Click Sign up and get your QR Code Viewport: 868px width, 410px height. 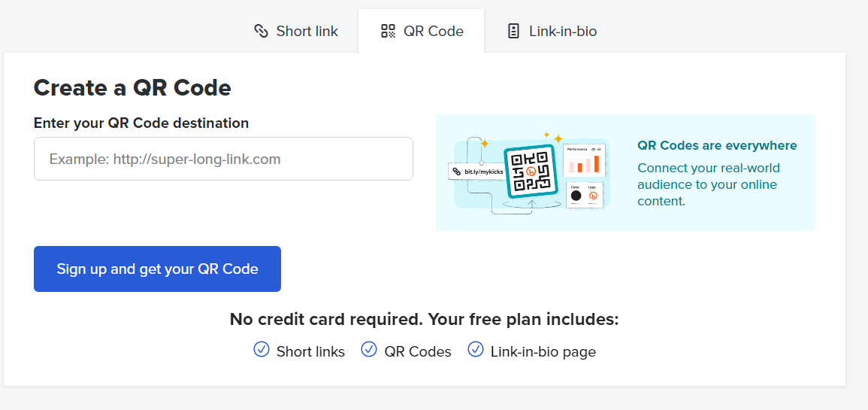click(157, 269)
